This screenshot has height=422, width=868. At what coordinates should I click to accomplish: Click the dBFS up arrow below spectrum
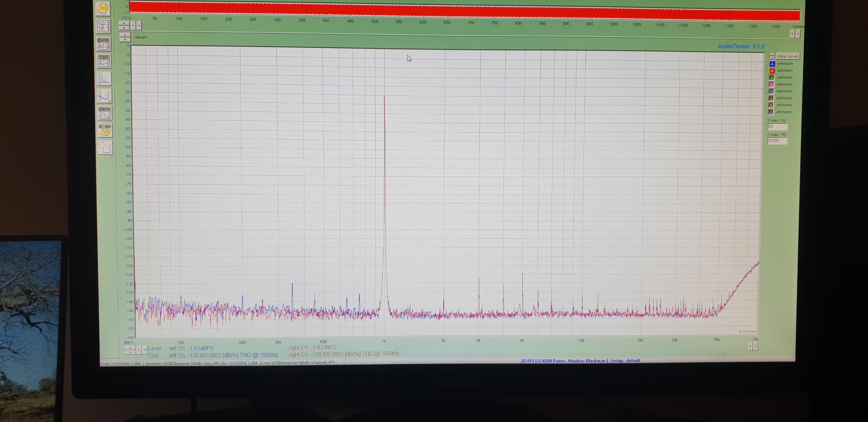click(130, 348)
